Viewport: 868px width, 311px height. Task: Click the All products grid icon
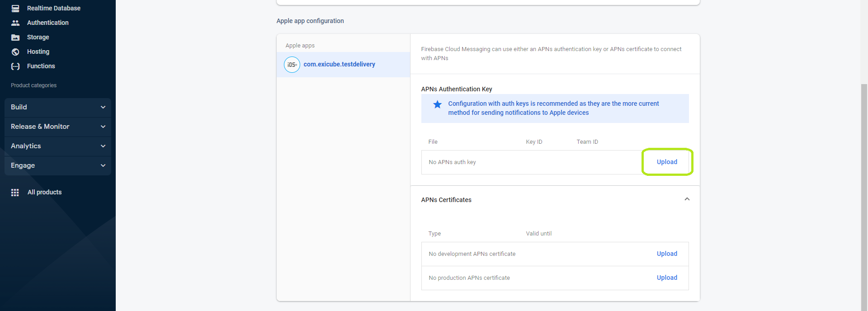15,192
